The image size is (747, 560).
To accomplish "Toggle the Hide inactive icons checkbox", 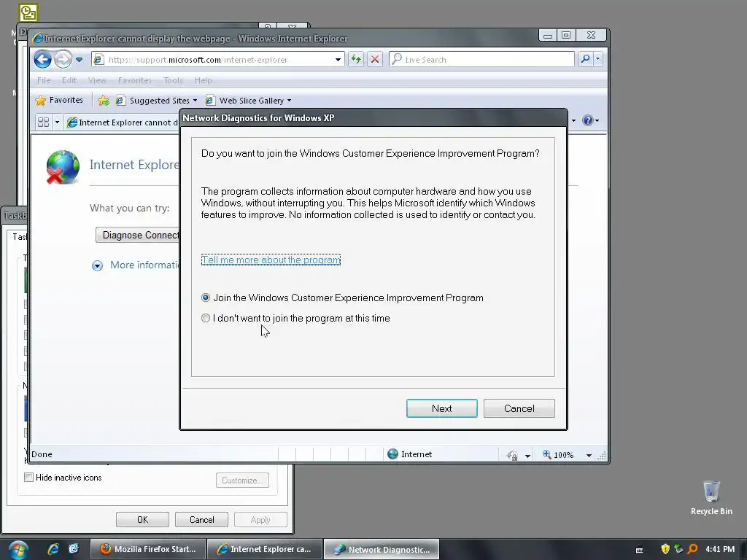I will coord(28,477).
